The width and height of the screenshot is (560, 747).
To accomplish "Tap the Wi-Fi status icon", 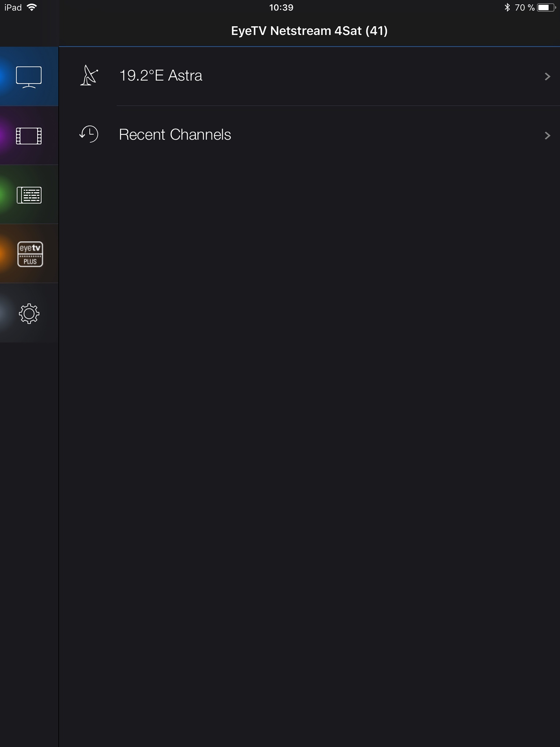I will 32,7.
